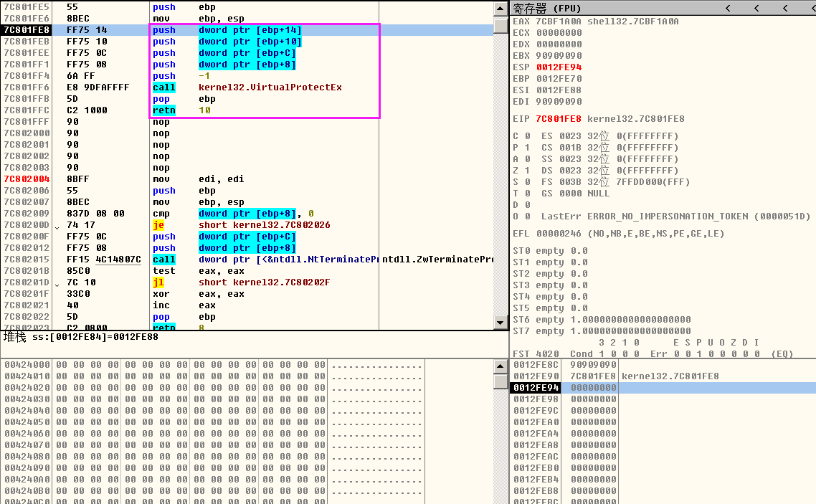Select the red ESP value 0012FE94
Viewport: 816px width, 504px height.
pyautogui.click(x=559, y=67)
